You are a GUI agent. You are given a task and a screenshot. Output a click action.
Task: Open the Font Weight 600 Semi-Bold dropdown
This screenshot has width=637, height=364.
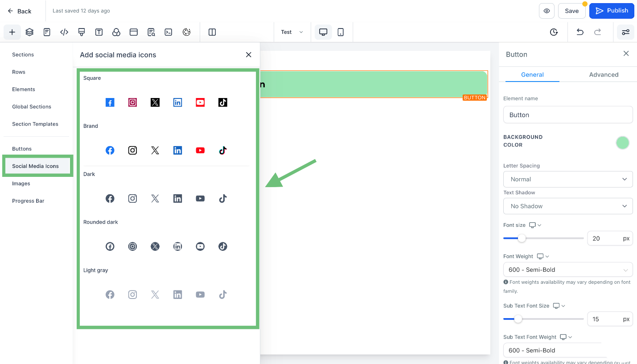pos(568,270)
